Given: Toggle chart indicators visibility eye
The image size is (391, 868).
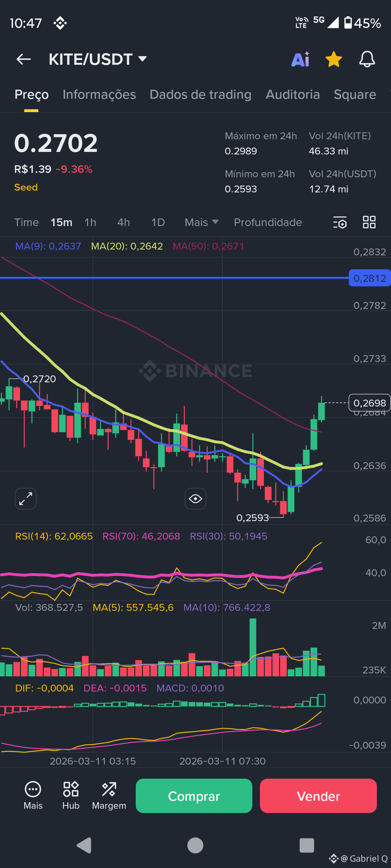Looking at the screenshot, I should tap(195, 499).
